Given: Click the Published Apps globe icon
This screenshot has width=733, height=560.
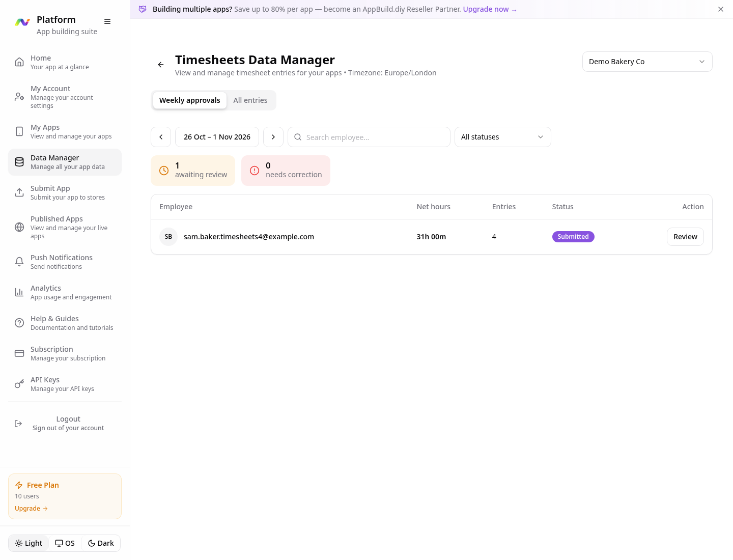Looking at the screenshot, I should coord(19,227).
